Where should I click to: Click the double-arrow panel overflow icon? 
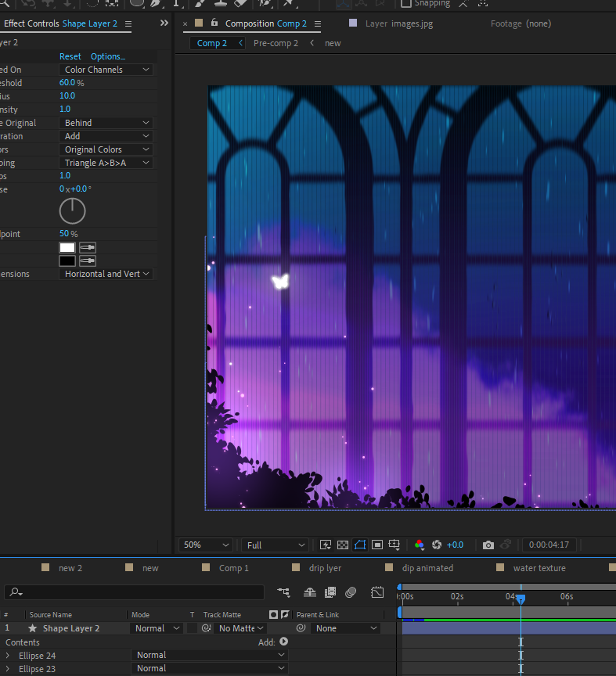[x=164, y=23]
